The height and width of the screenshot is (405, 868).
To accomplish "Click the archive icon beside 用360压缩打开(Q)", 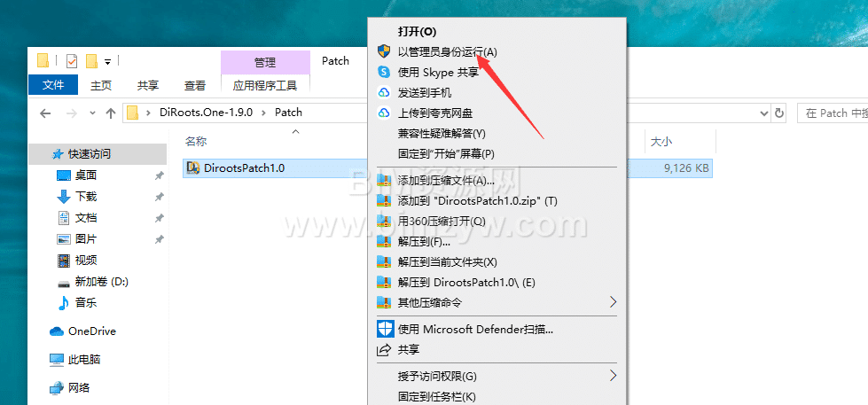I will [384, 221].
